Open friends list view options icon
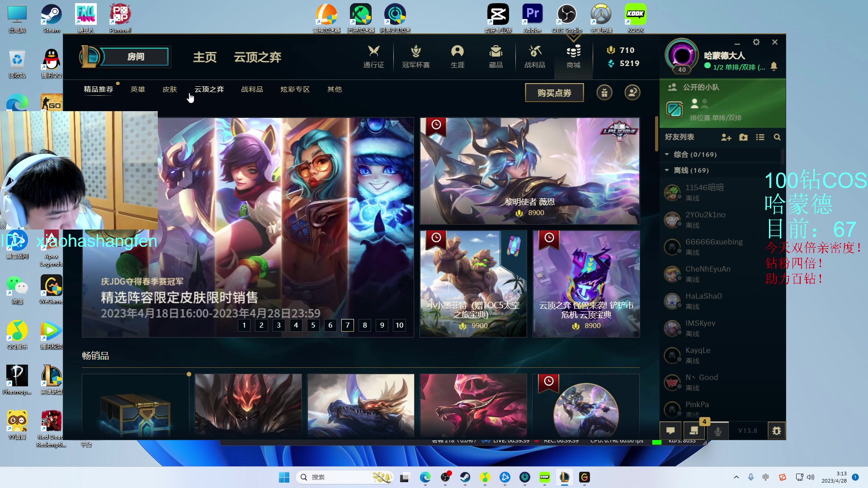The width and height of the screenshot is (868, 488). tap(760, 137)
